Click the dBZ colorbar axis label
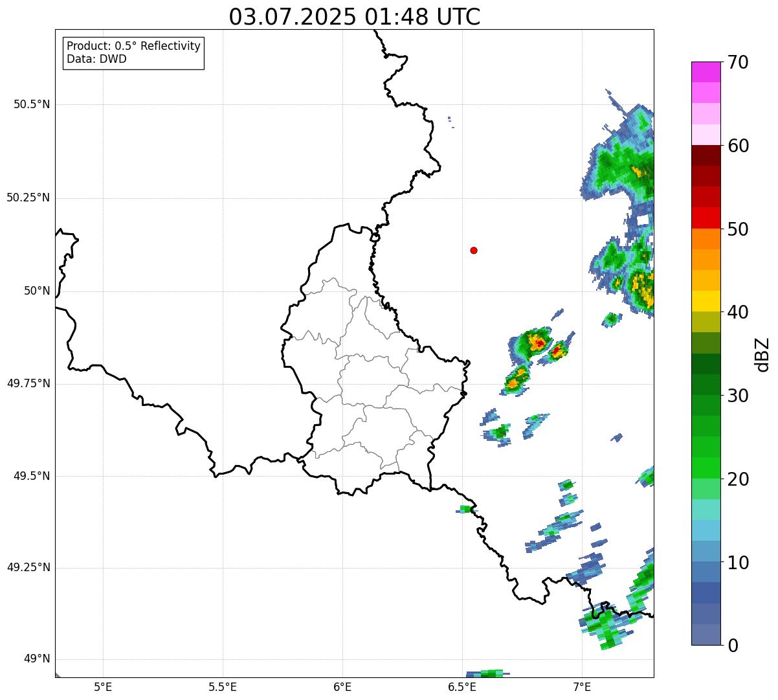 [x=762, y=354]
